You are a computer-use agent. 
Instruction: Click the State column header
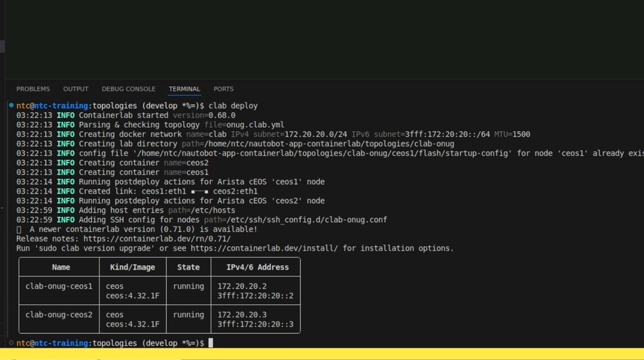(x=189, y=267)
